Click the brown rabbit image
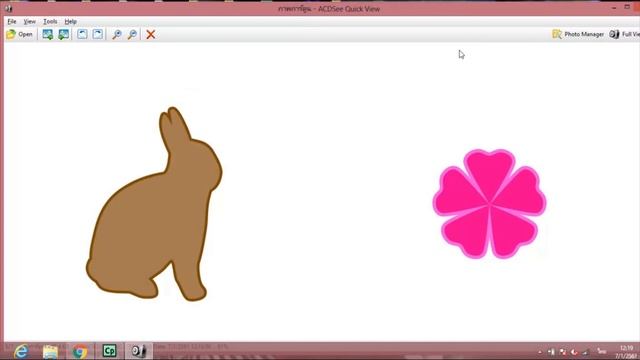The width and height of the screenshot is (640, 360). [x=155, y=204]
